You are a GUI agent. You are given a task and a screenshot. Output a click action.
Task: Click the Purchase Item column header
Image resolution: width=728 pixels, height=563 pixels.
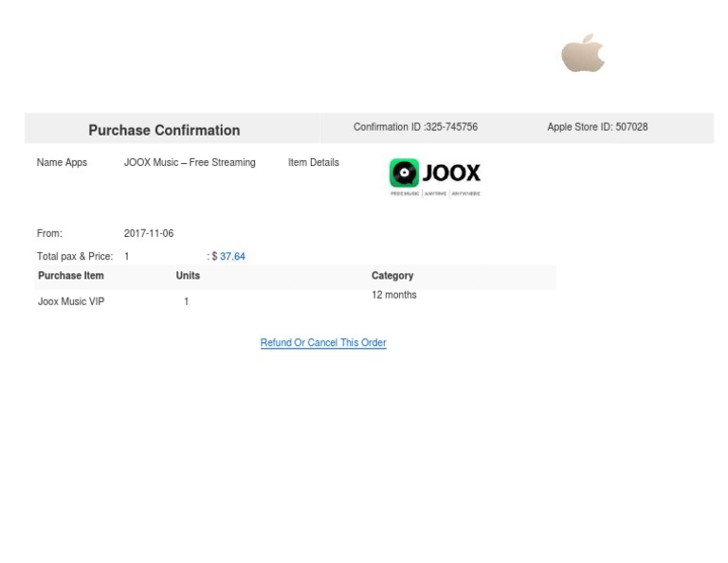(x=70, y=275)
